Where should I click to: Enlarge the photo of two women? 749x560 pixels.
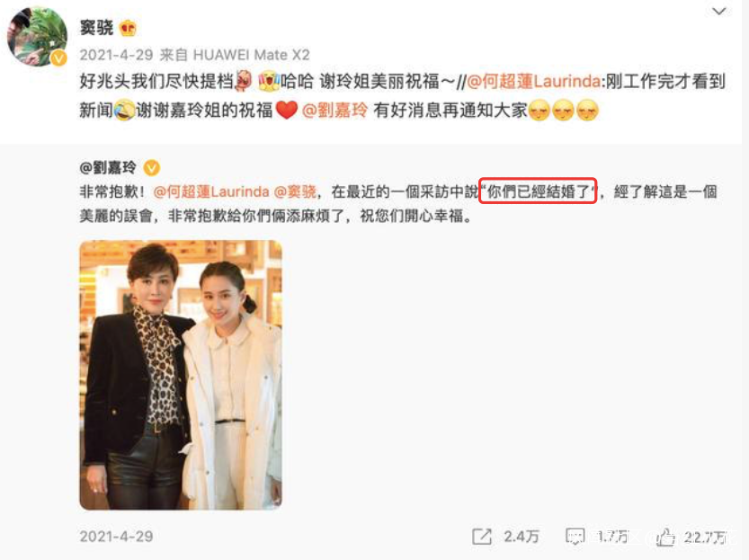[181, 375]
